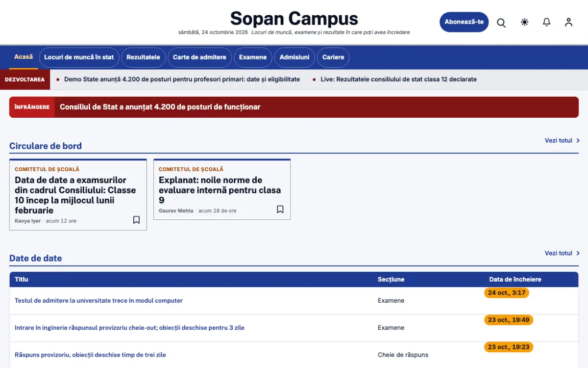Screen dimensions: 588x368
Task: Toggle the light/dark theme sun icon
Action: coord(524,22)
